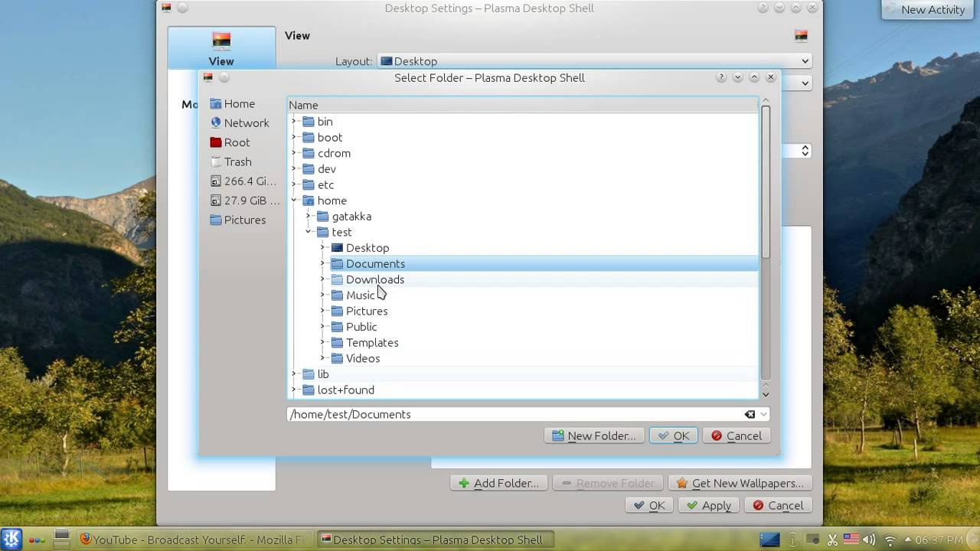The image size is (980, 551).
Task: Open the path history dropdown
Action: pyautogui.click(x=763, y=414)
